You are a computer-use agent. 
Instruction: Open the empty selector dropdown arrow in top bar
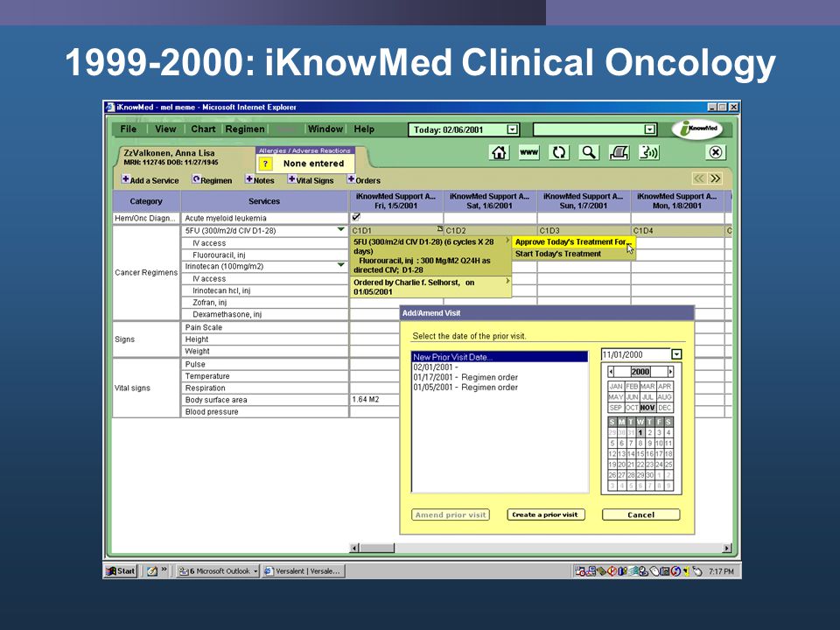650,129
